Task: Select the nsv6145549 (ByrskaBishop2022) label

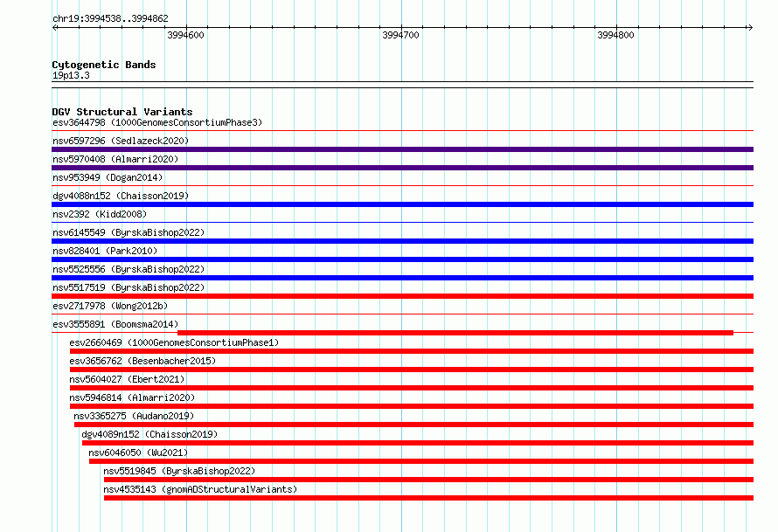Action: point(129,232)
